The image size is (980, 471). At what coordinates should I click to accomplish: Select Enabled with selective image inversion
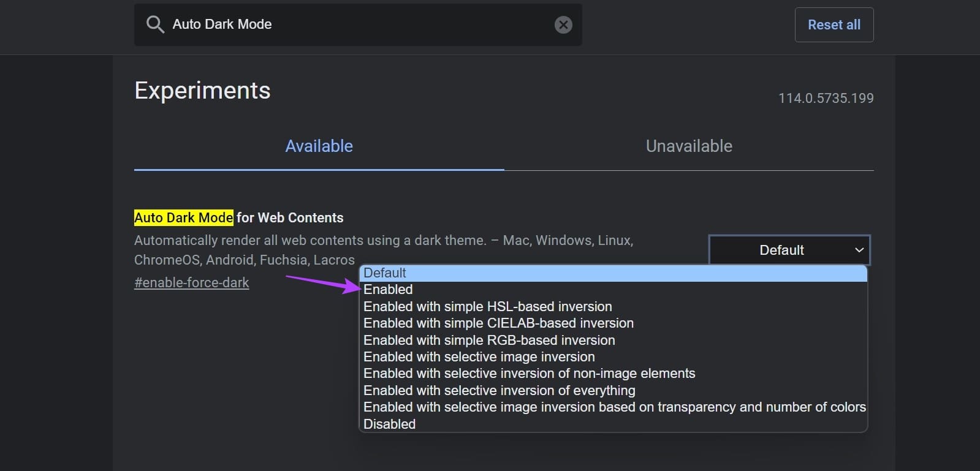(x=613, y=356)
